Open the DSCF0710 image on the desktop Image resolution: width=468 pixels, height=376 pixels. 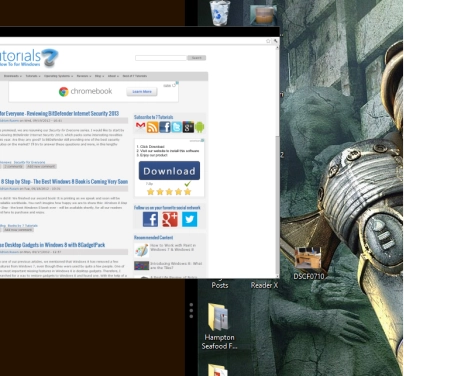pyautogui.click(x=309, y=263)
